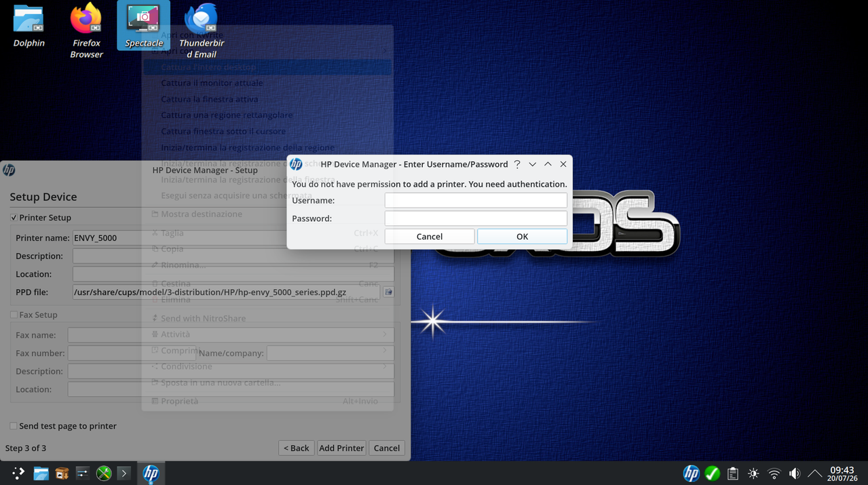This screenshot has width=868, height=485.
Task: Open the volume tray icon
Action: [795, 473]
